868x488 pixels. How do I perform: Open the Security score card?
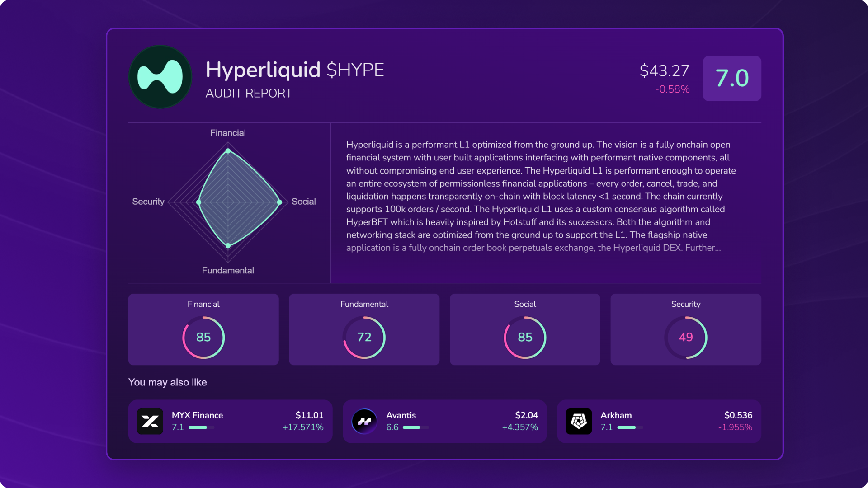click(686, 329)
